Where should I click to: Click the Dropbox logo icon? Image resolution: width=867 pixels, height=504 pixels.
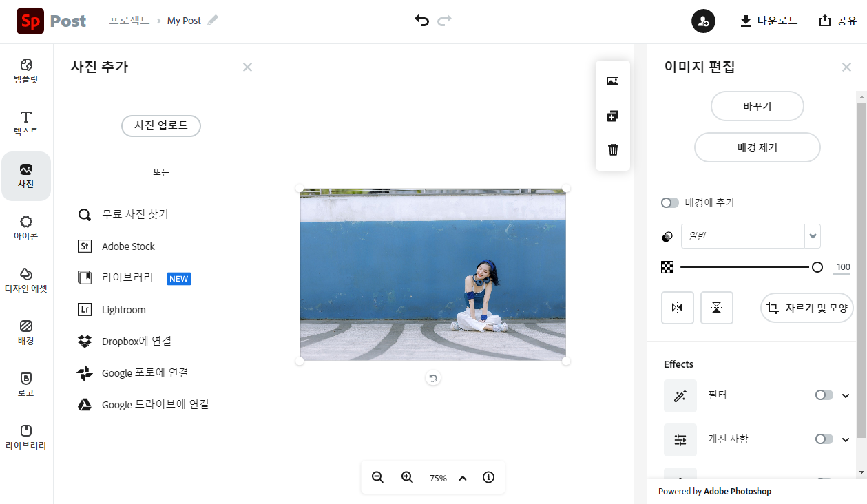pyautogui.click(x=85, y=342)
